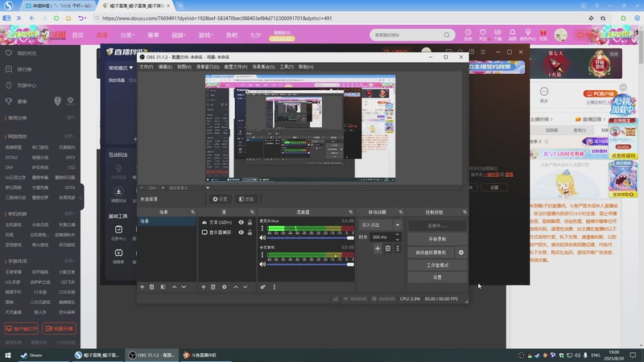The image size is (644, 362).
Task: Remove selected source with sources trash icon
Action: [x=213, y=287]
